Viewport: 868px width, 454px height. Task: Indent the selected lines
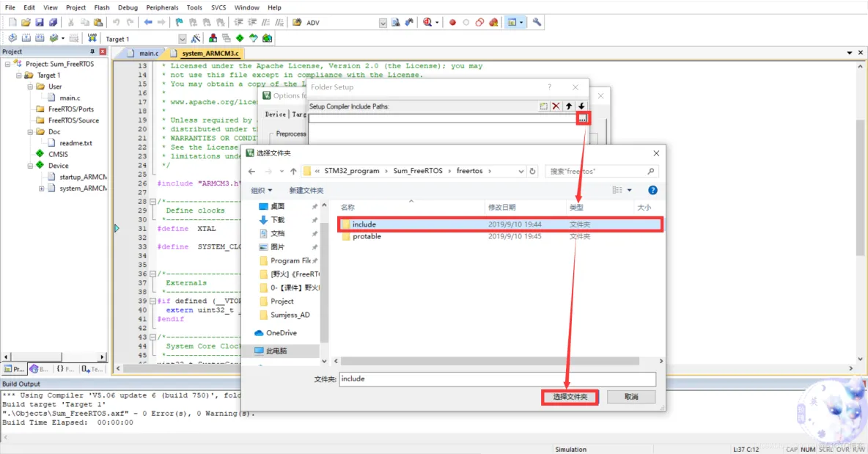coord(238,23)
